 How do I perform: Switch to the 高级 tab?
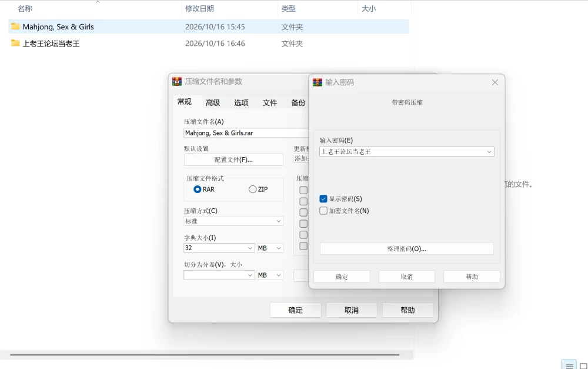click(x=213, y=102)
